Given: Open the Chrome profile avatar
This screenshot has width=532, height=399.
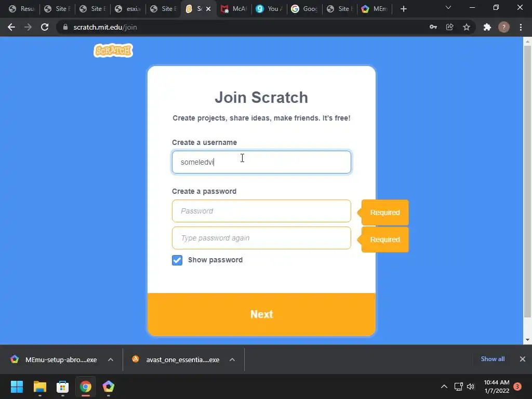Looking at the screenshot, I should 504,27.
